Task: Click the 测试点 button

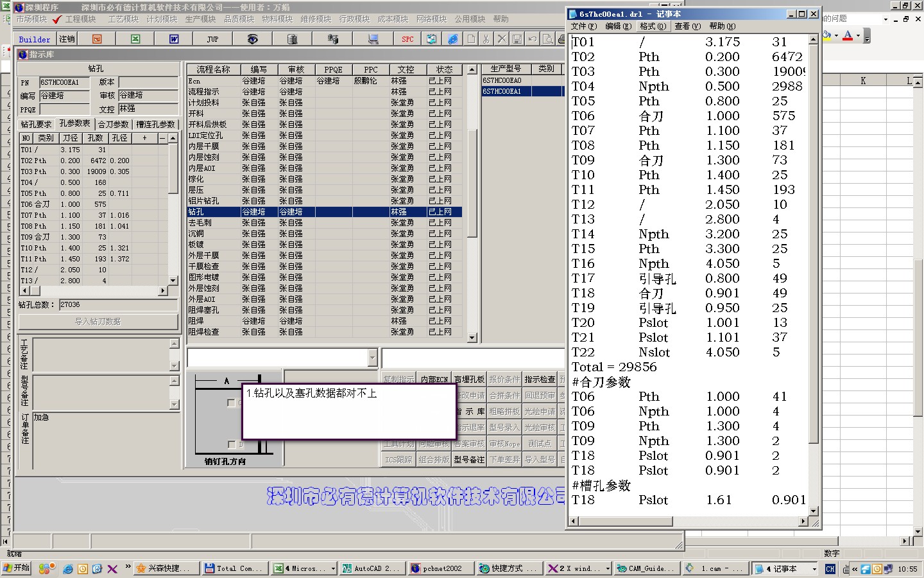Action: click(540, 443)
